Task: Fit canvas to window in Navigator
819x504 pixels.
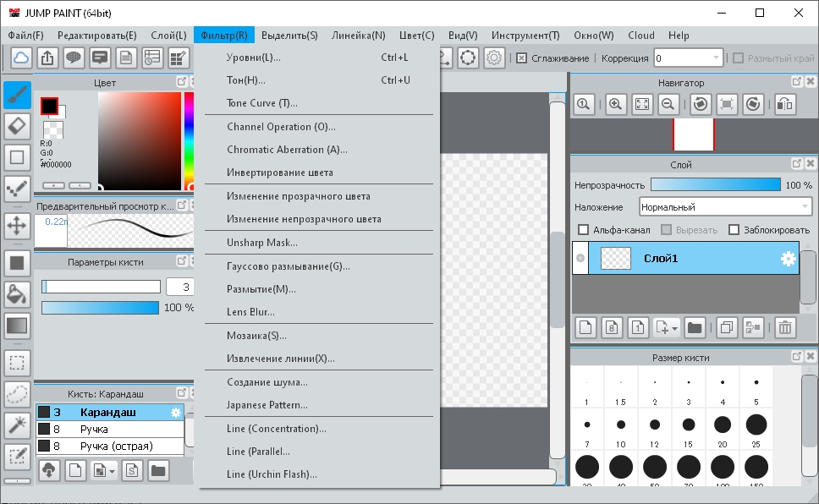Action: pos(642,104)
